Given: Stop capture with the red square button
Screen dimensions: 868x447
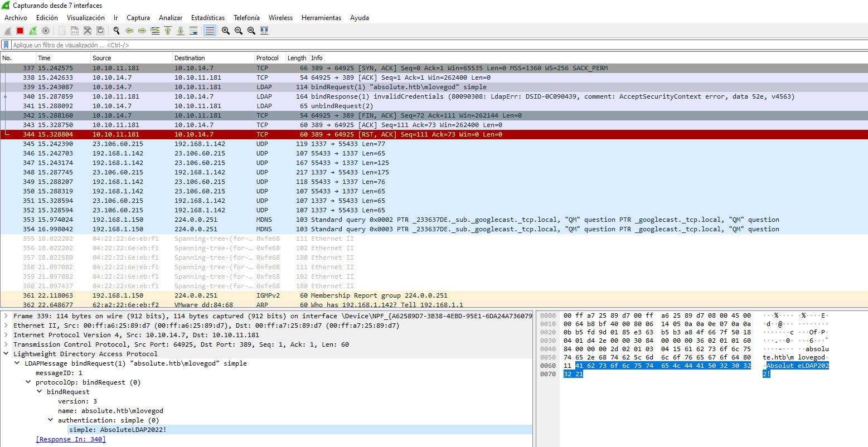Looking at the screenshot, I should tap(20, 31).
